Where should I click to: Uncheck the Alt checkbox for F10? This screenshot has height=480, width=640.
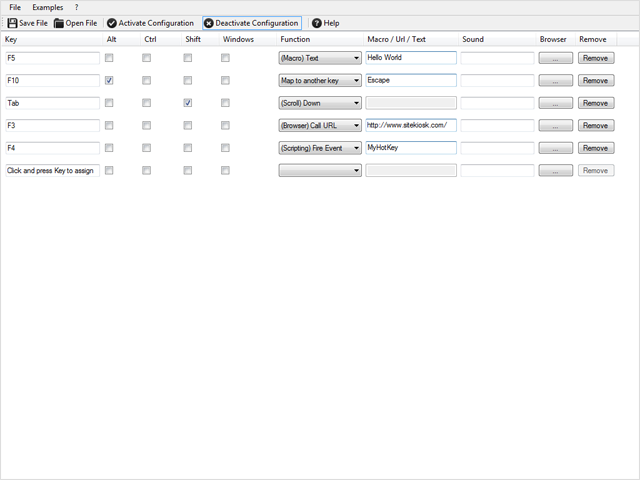pos(109,80)
